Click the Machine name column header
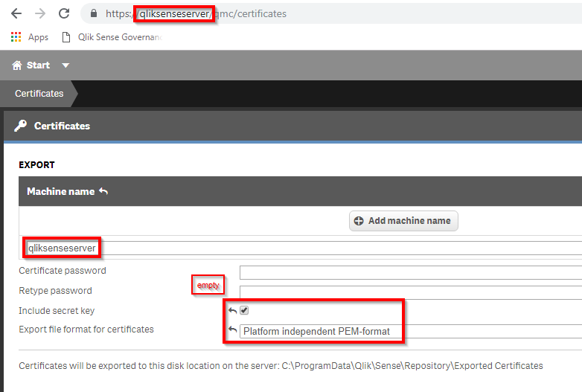Image resolution: width=582 pixels, height=392 pixels. pos(61,191)
